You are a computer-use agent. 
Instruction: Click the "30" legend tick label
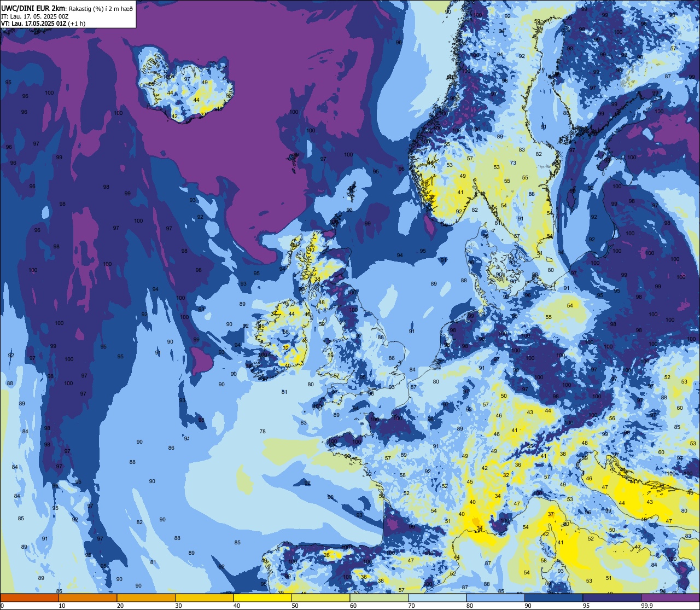point(178,606)
